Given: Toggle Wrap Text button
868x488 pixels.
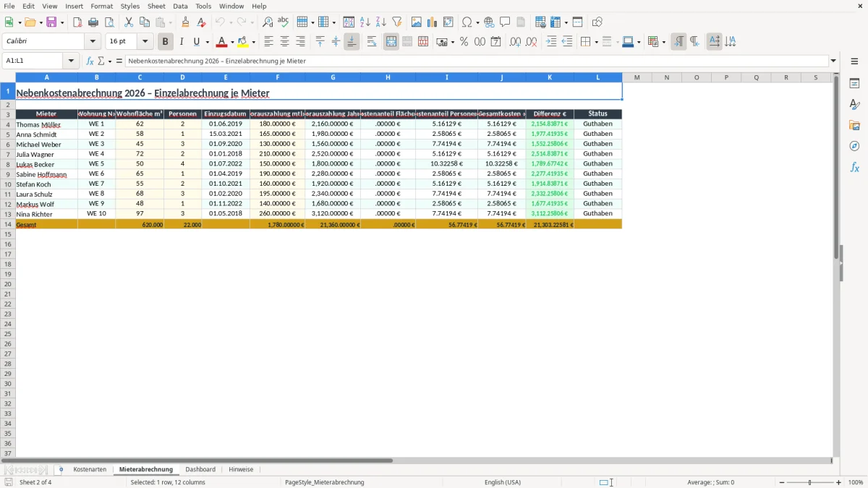Looking at the screenshot, I should pos(372,42).
